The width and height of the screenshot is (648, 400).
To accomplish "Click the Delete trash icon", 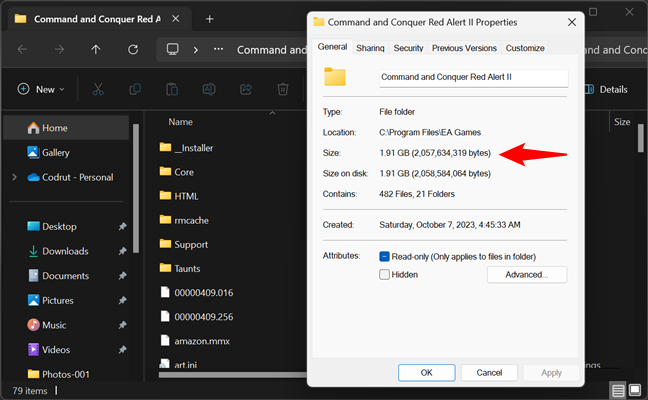I will coord(283,89).
